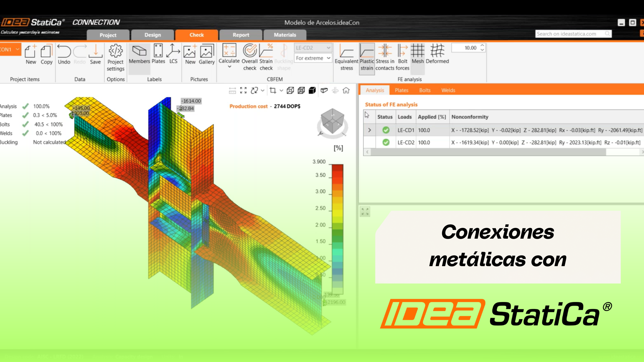The height and width of the screenshot is (362, 644).
Task: Click the ruler dimension icon in viewport
Action: (232, 90)
